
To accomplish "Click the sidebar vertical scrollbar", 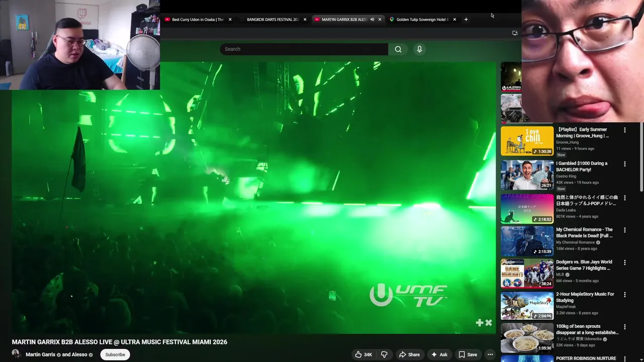I will (x=640, y=157).
